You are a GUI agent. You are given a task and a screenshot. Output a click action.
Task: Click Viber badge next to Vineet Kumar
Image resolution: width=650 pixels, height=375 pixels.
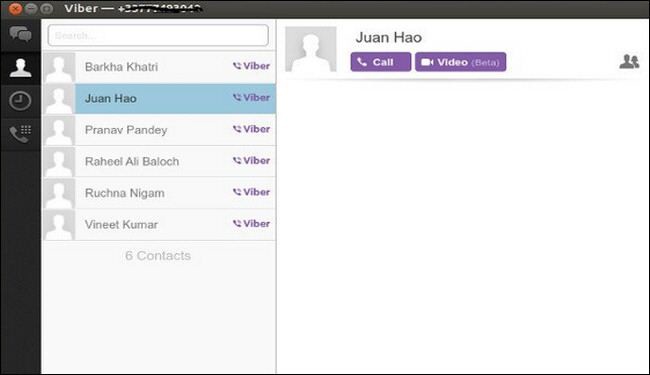pos(251,223)
